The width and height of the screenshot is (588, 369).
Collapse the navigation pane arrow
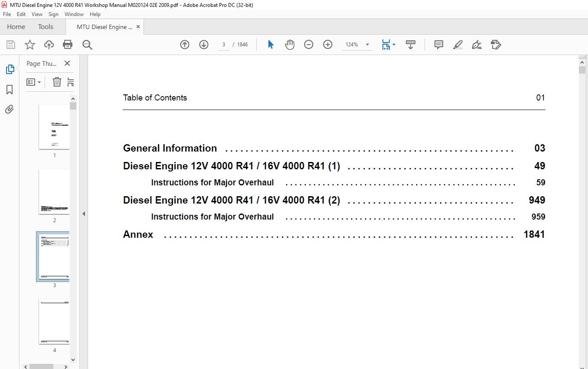pyautogui.click(x=84, y=214)
